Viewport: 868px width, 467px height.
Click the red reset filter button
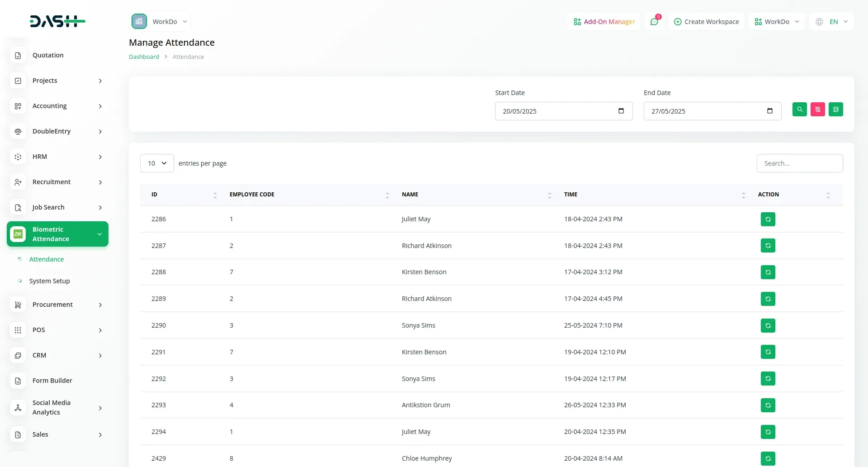(x=817, y=110)
